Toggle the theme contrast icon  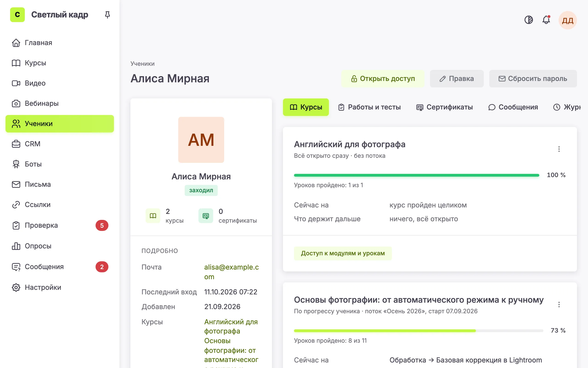(529, 20)
